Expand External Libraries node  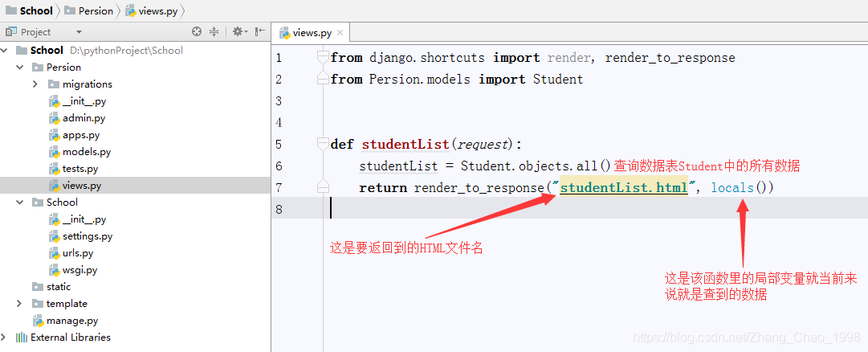(x=5, y=338)
